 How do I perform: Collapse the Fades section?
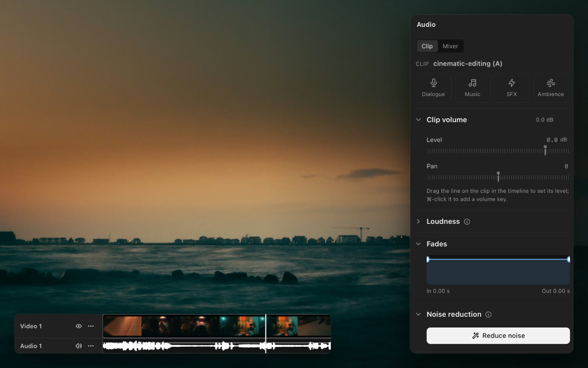[418, 244]
